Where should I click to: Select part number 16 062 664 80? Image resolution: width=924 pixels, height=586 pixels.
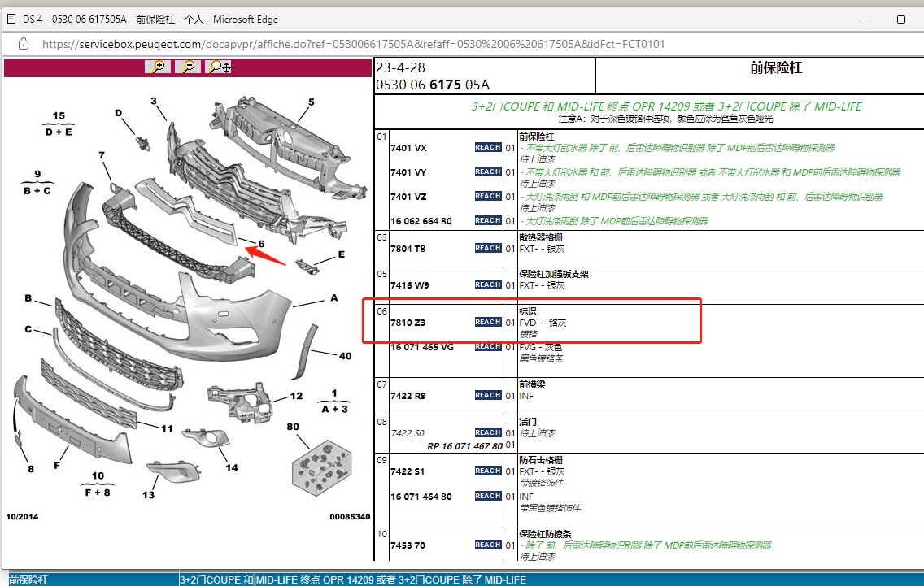(x=421, y=221)
